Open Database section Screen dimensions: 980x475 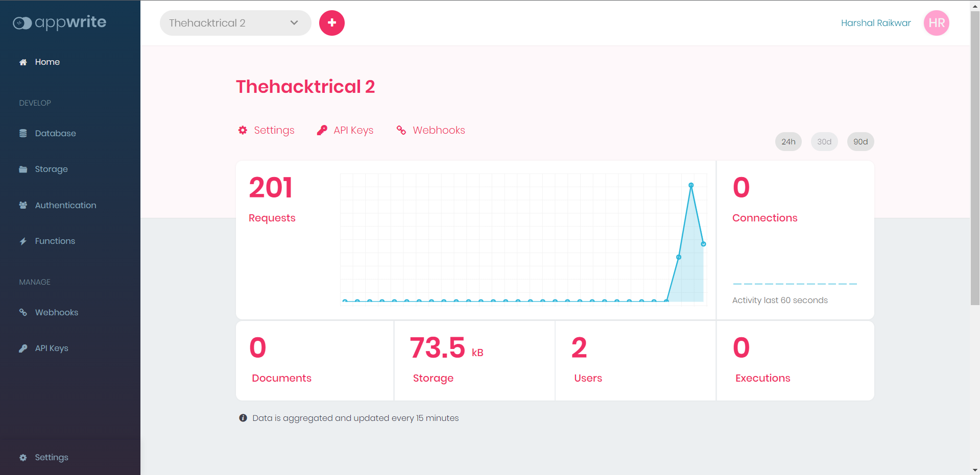(56, 133)
